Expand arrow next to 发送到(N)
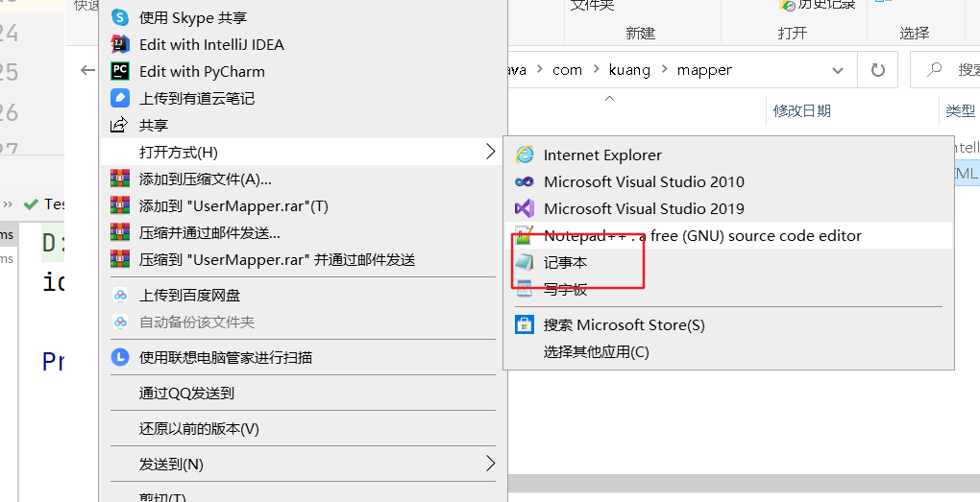Viewport: 980px width, 502px height. coord(491,464)
